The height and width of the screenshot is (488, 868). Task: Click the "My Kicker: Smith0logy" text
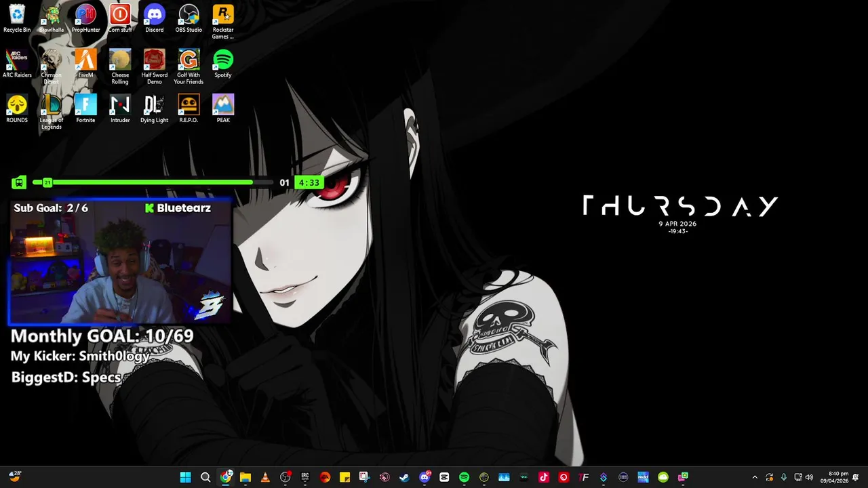[x=80, y=356]
